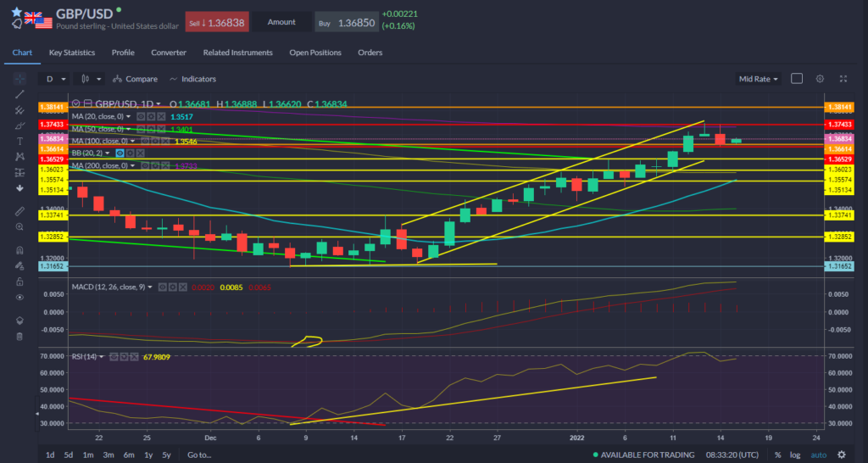Click the Amount input field
Viewport: 868px width, 463px height.
click(281, 22)
